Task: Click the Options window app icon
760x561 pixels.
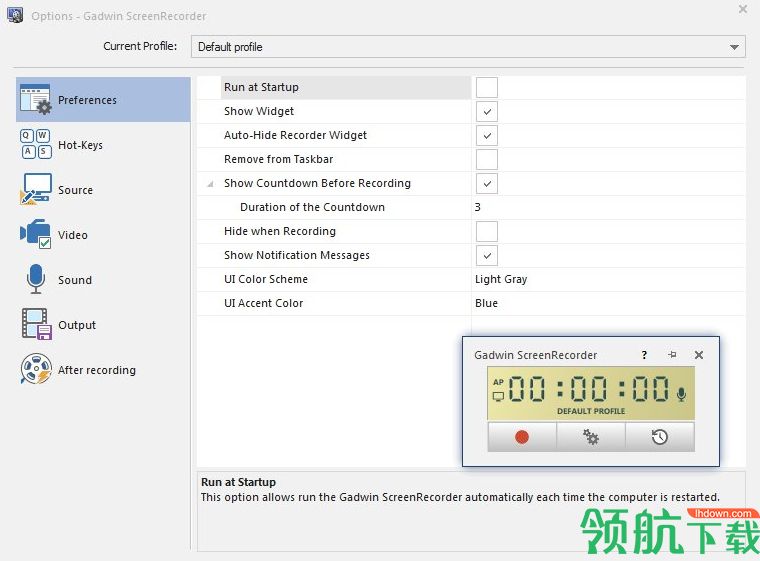Action: pyautogui.click(x=15, y=15)
